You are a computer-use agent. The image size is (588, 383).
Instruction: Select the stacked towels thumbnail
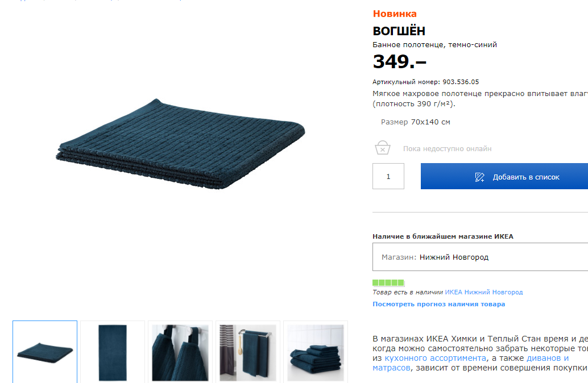[316, 352]
